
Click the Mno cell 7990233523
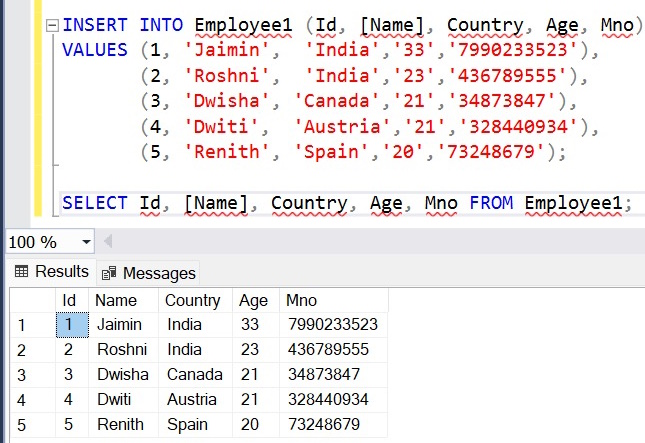(331, 325)
